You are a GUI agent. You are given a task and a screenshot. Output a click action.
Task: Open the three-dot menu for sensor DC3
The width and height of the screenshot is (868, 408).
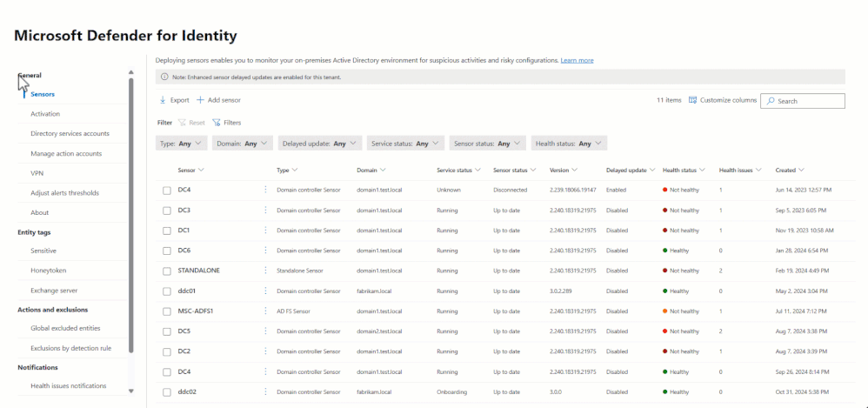tap(265, 211)
